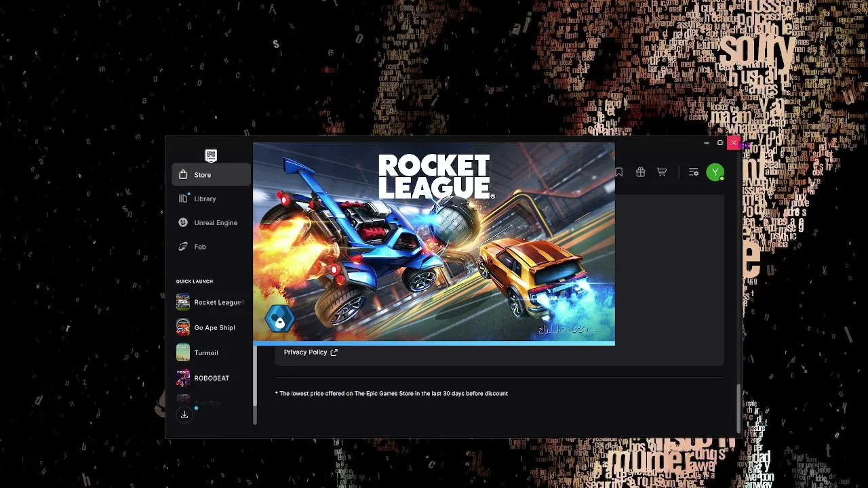Click the Rocket League splash image
Screen dimensions: 868x488
click(434, 243)
